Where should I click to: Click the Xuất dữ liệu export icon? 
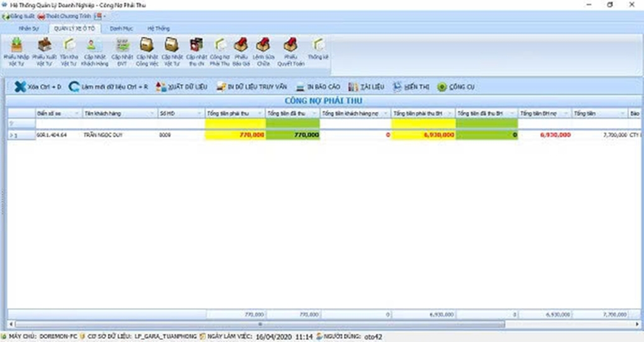[x=161, y=87]
